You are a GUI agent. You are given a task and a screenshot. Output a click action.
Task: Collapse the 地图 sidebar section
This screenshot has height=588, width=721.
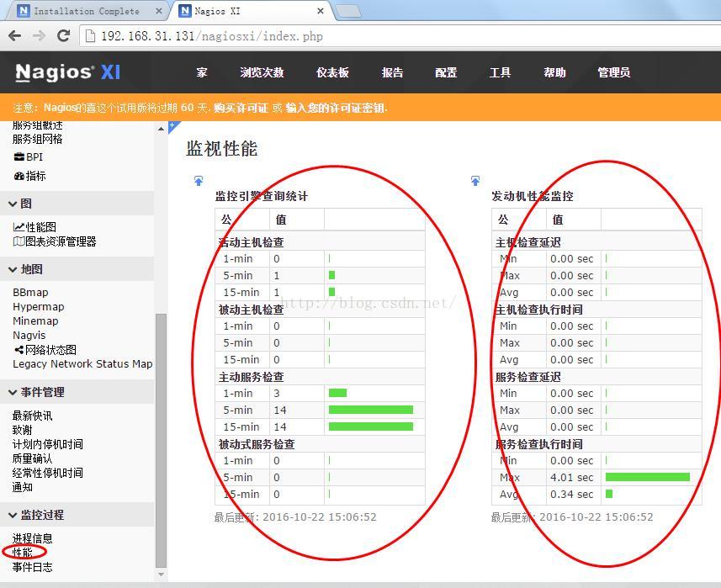point(77,269)
